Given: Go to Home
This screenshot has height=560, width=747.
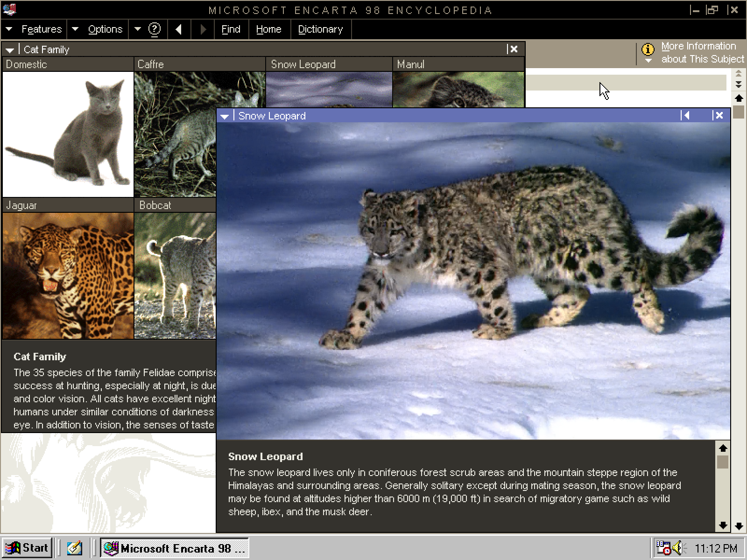Looking at the screenshot, I should pos(268,29).
